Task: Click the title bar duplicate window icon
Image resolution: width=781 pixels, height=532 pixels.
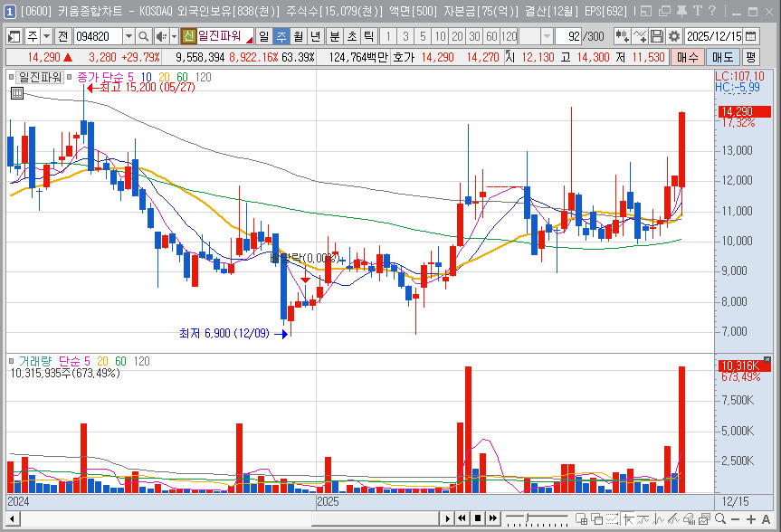Action: pyautogui.click(x=664, y=11)
